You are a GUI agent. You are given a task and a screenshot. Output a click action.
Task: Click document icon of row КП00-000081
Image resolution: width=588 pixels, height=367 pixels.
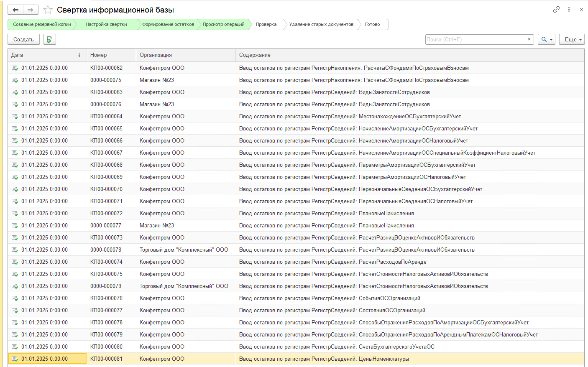(x=15, y=359)
